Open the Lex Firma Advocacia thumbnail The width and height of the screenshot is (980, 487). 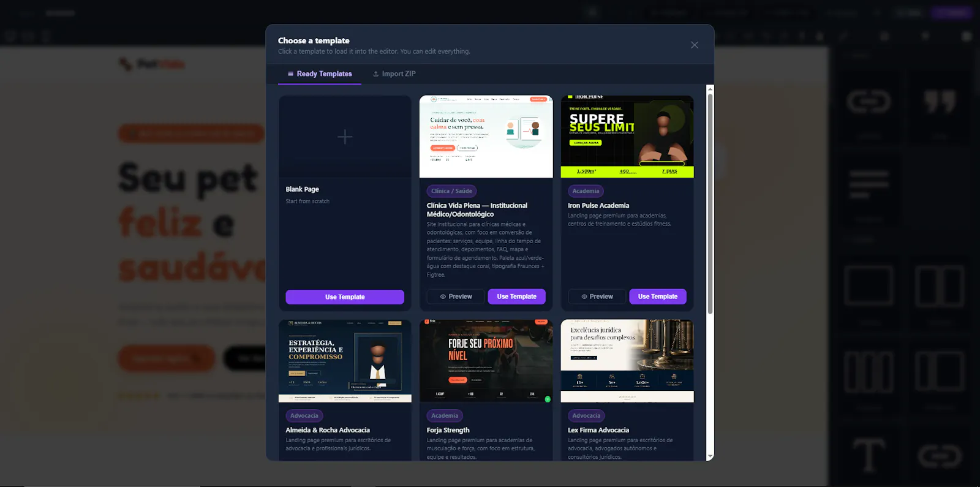(x=627, y=361)
